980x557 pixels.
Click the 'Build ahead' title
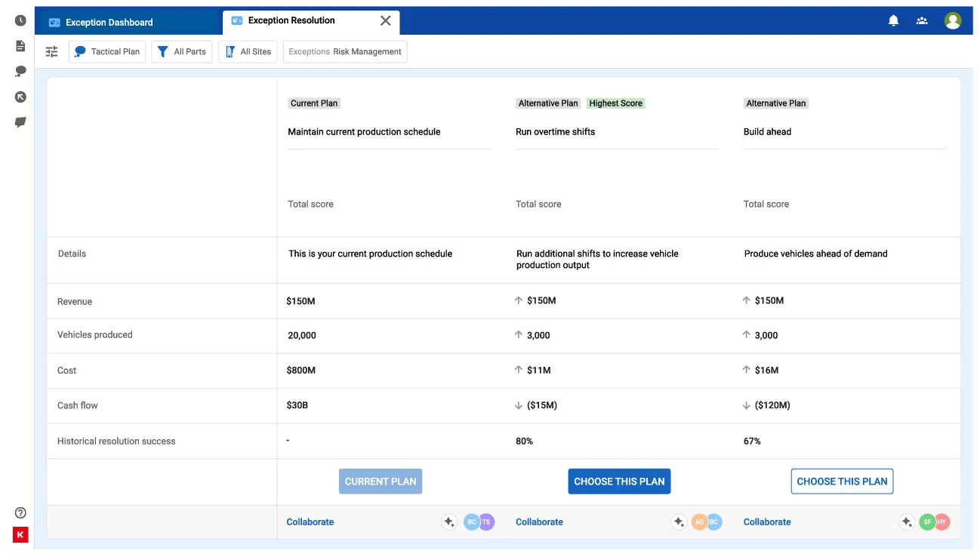click(767, 131)
